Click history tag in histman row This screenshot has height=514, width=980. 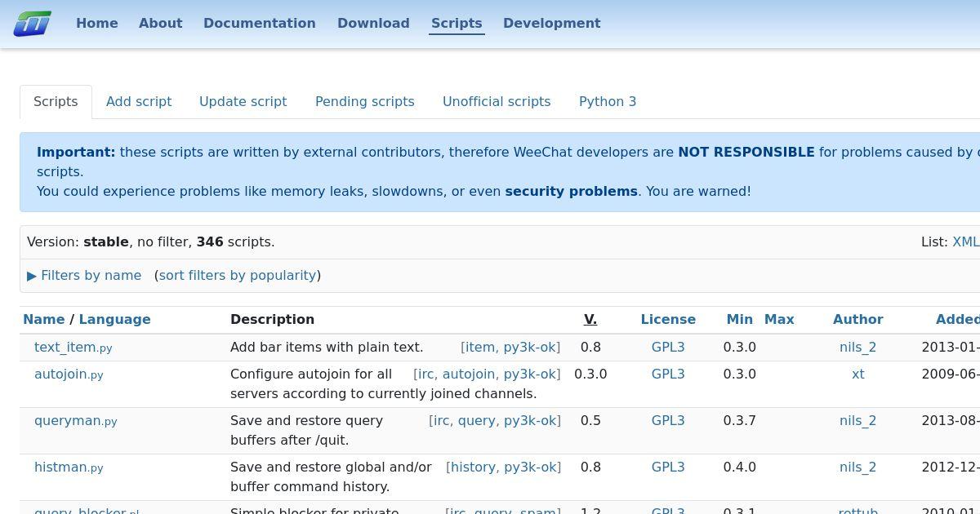coord(473,467)
